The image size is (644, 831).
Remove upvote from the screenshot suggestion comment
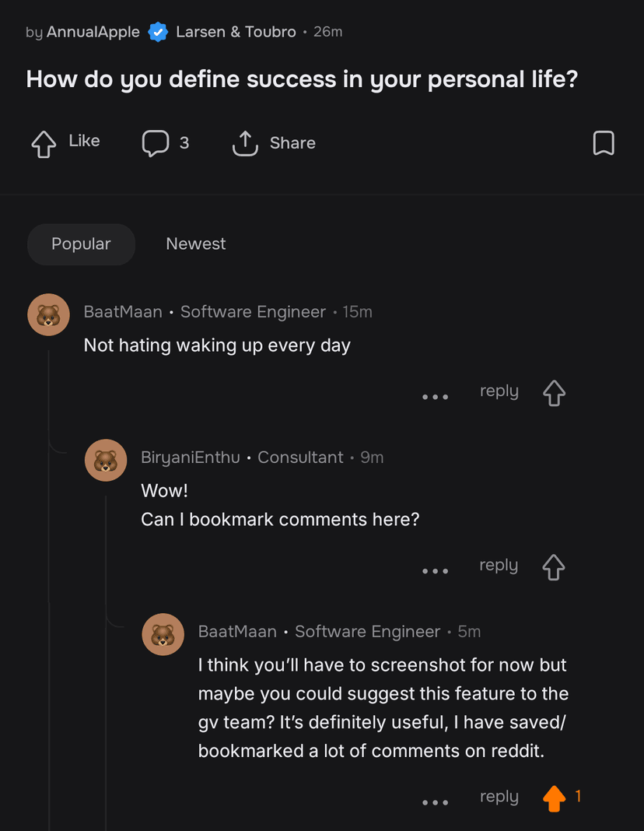[x=554, y=798]
